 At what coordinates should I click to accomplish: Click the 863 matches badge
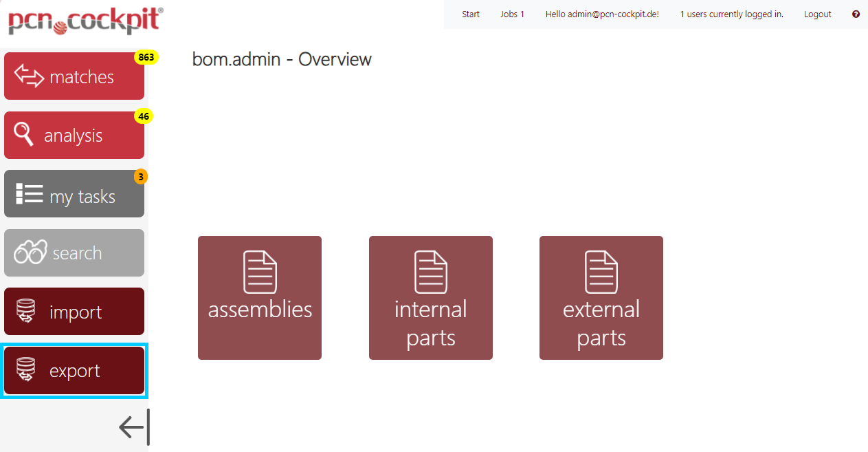coord(146,57)
